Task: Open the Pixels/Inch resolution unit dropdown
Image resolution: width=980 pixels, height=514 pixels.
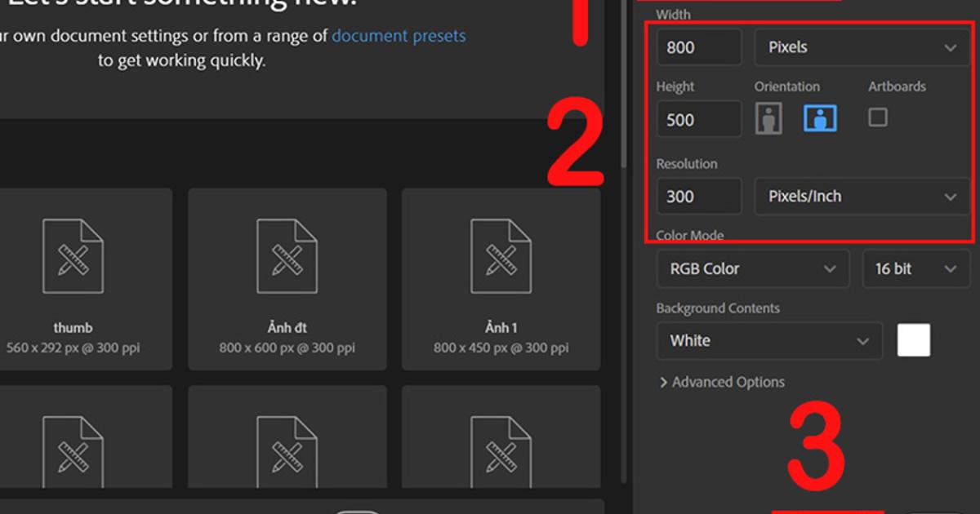Action: tap(862, 197)
